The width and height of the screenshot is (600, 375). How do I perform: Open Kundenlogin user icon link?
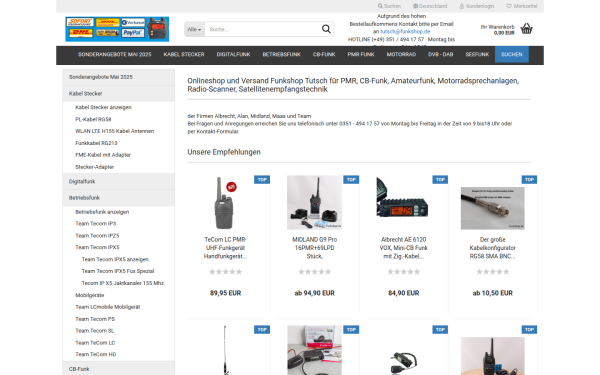[x=476, y=6]
